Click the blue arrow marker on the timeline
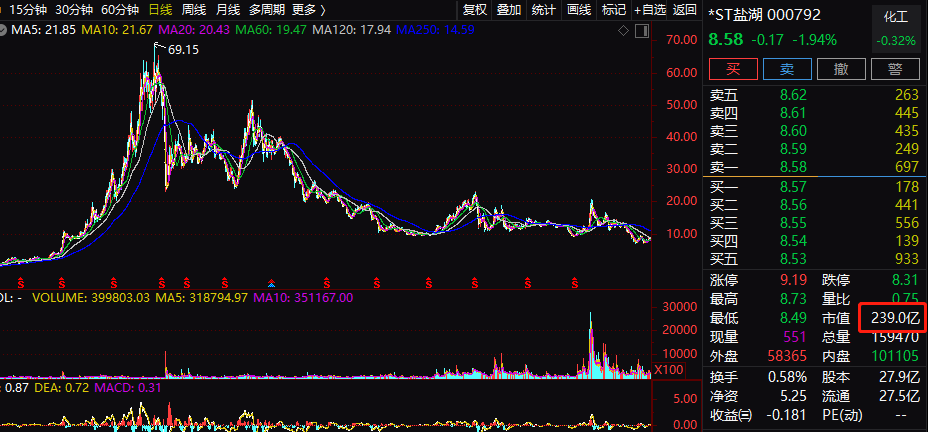The image size is (928, 432). (272, 282)
